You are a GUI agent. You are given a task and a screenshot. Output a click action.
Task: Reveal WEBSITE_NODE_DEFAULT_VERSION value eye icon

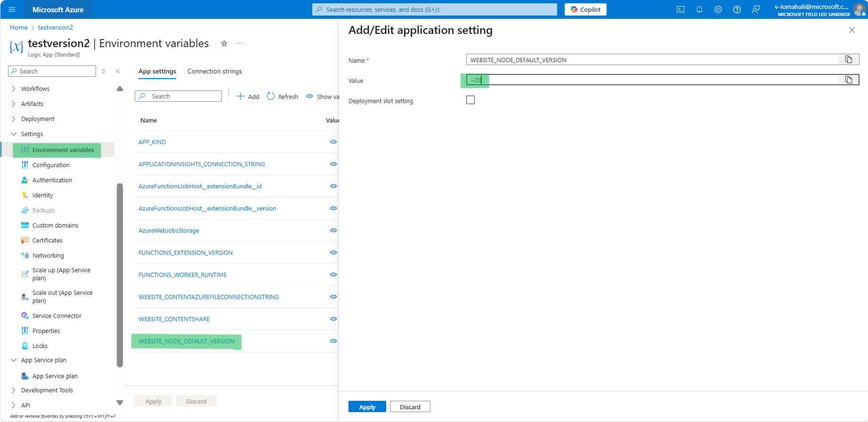point(333,341)
